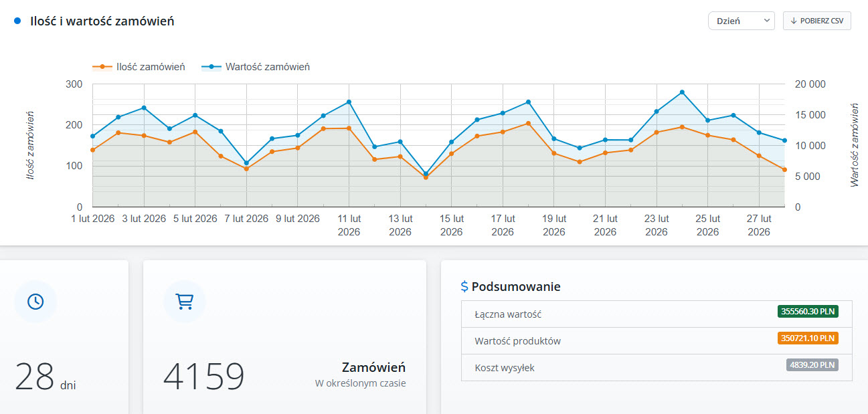Select the Łączna wartość row label
Viewport: 868px width, 414px height.
coord(508,314)
